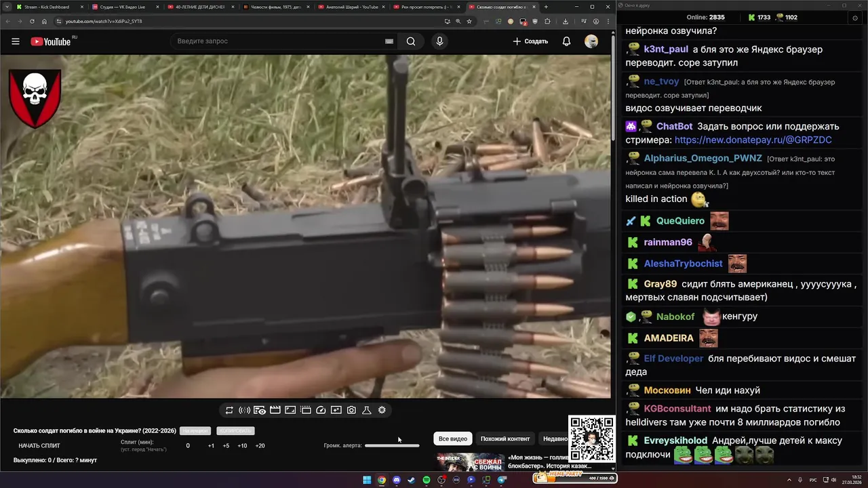Screen dimensions: 868x488
Task: Open the YouTube account avatar menu
Action: [591, 41]
